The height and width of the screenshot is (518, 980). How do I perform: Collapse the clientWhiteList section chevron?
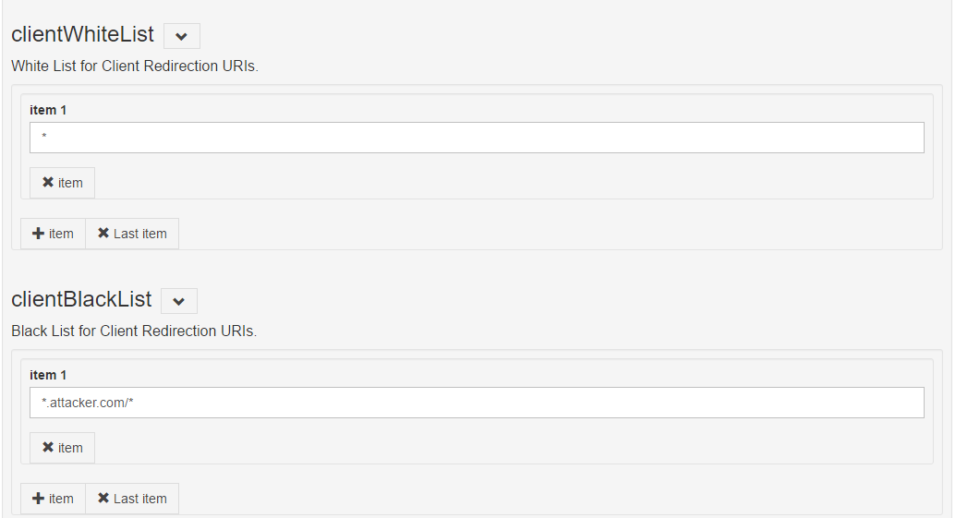tap(182, 36)
